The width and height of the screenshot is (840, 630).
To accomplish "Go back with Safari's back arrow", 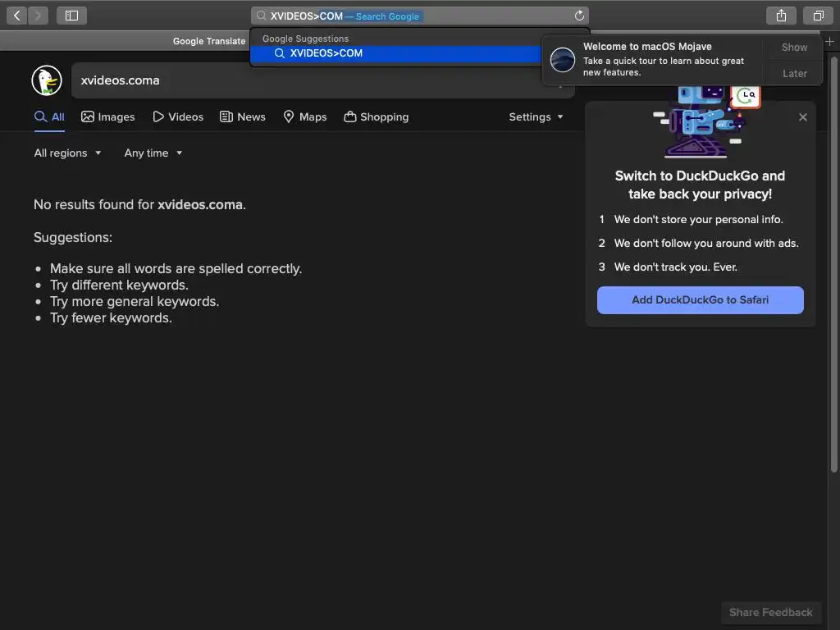I will pyautogui.click(x=16, y=16).
